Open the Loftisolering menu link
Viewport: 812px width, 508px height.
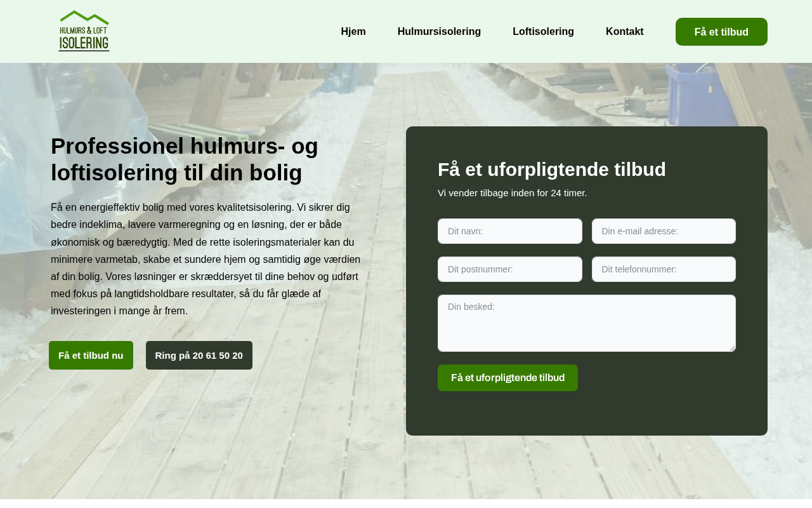click(x=543, y=32)
